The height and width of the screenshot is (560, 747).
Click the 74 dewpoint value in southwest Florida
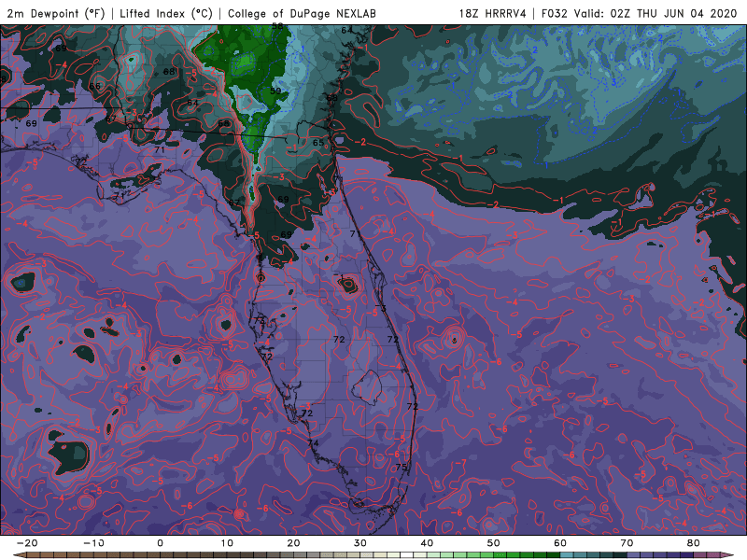click(x=313, y=442)
